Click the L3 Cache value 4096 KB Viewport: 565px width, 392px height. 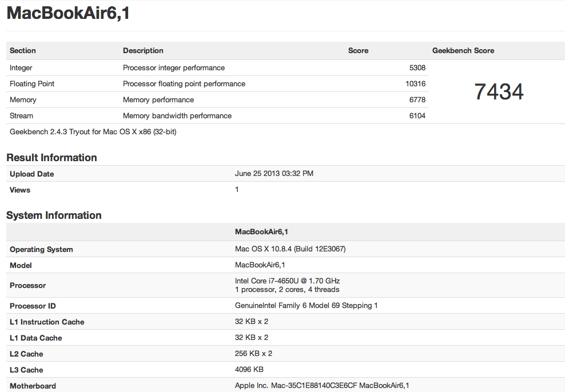click(x=249, y=370)
